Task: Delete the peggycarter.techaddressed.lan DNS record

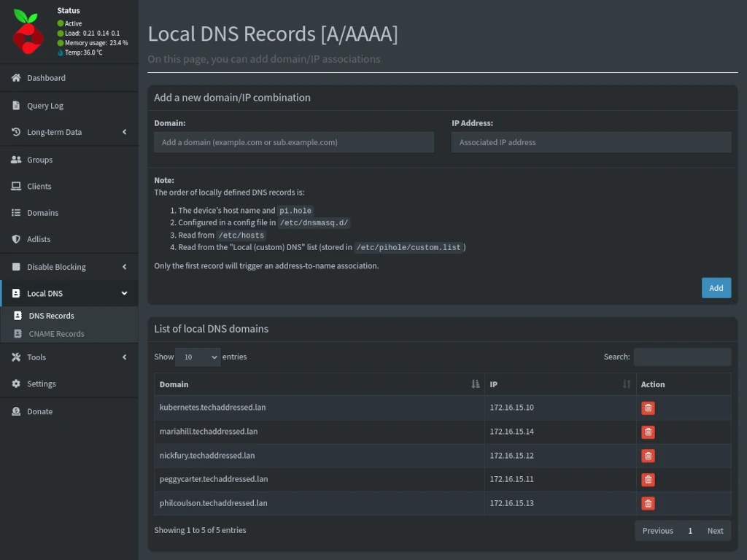Action: tap(648, 479)
